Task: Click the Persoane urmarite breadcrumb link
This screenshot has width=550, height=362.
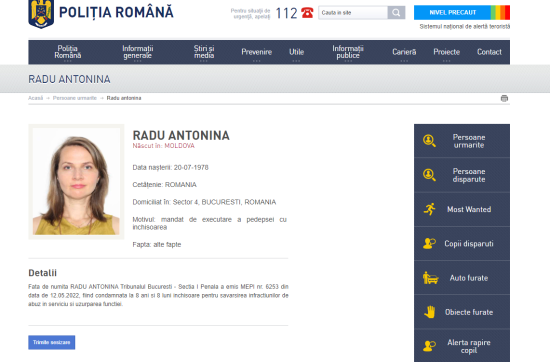Action: pyautogui.click(x=75, y=98)
